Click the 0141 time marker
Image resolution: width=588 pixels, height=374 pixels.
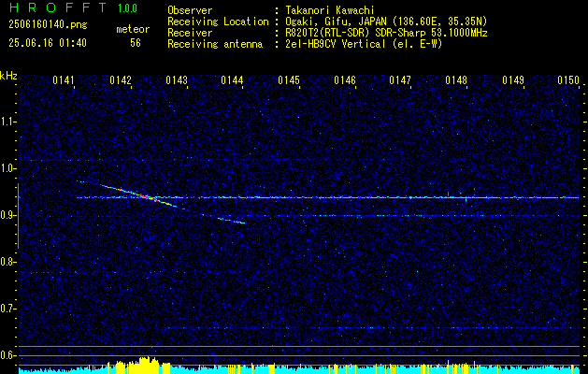pyautogui.click(x=64, y=80)
